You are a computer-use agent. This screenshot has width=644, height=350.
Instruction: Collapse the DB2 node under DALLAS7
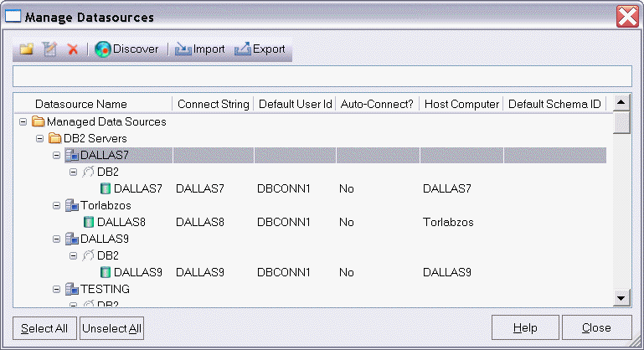pos(74,172)
